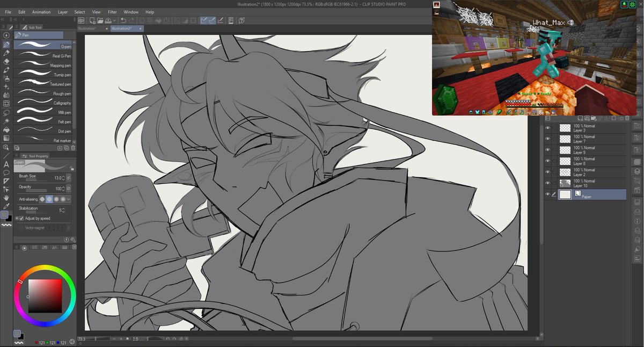The height and width of the screenshot is (347, 644).
Task: Select the Airbrush tool
Action: click(x=8, y=78)
